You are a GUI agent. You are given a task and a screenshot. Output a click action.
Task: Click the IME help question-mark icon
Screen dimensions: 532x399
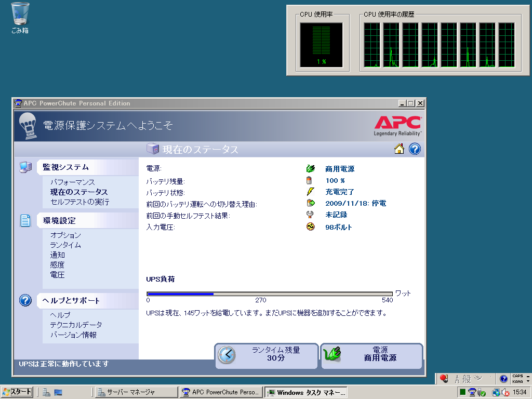click(x=503, y=379)
